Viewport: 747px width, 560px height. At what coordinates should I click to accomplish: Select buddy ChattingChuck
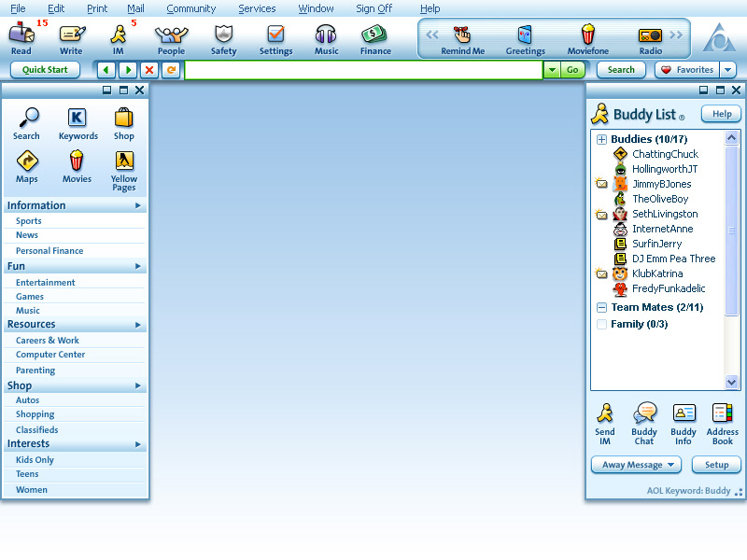[x=665, y=154]
